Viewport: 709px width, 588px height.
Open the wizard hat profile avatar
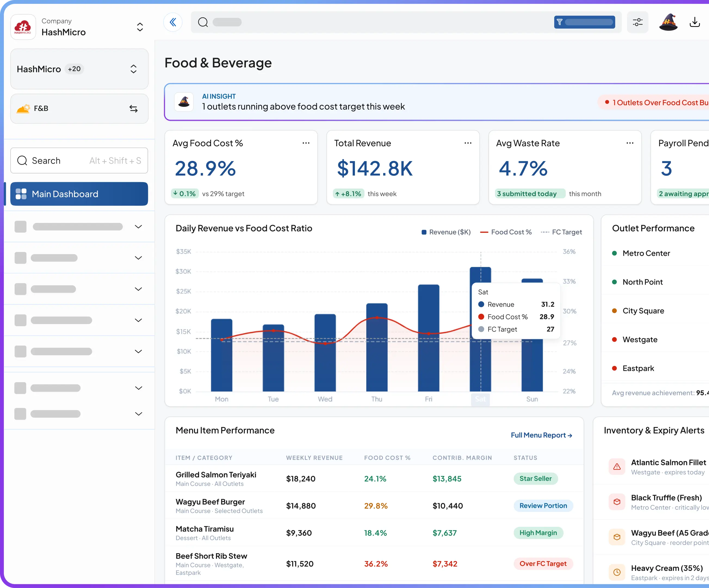(668, 22)
